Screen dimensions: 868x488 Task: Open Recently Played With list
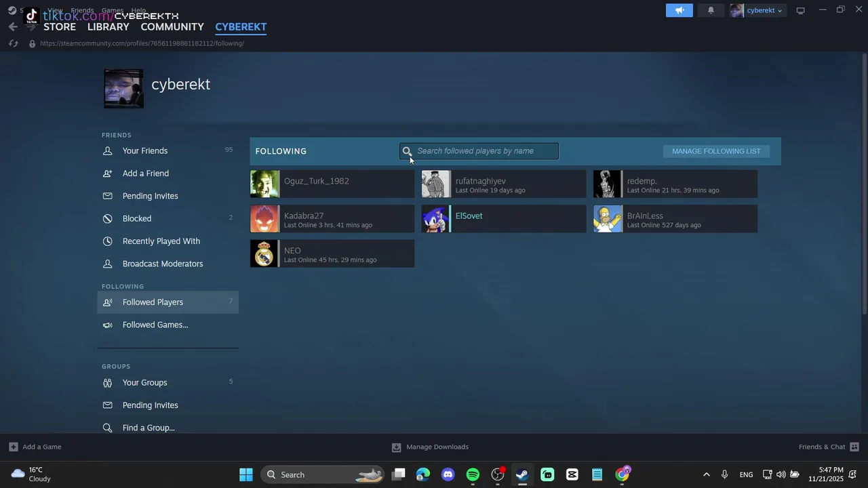point(167,241)
